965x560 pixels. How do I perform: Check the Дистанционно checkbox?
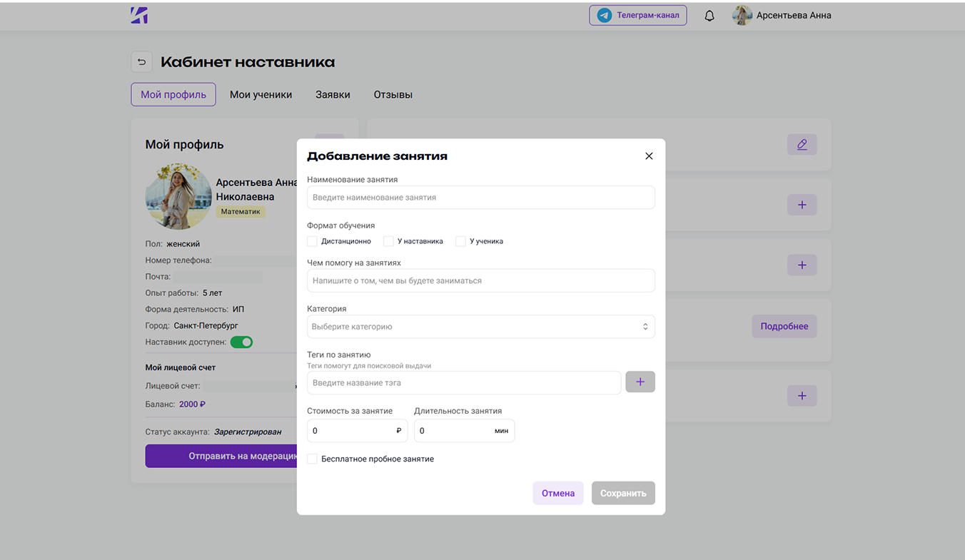coord(312,242)
